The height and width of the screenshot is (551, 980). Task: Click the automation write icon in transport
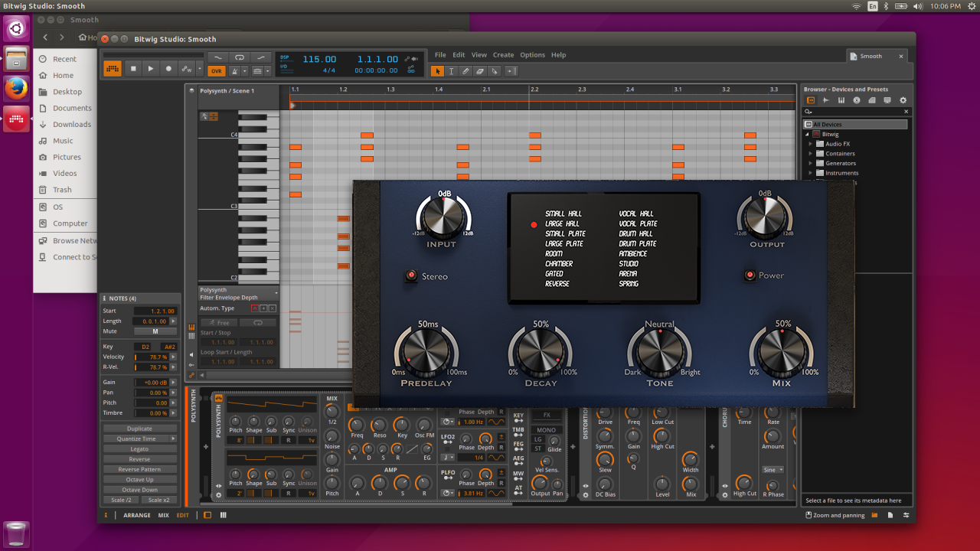[x=187, y=69]
